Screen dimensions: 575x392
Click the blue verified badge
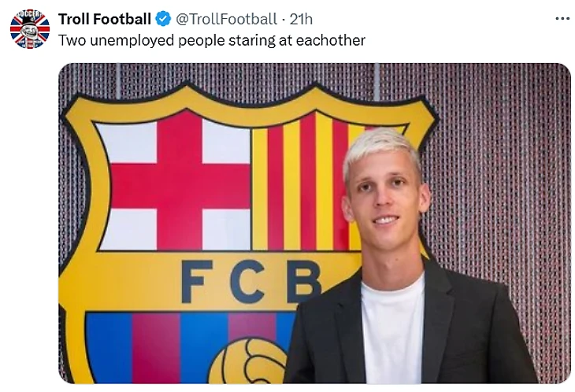pyautogui.click(x=163, y=19)
